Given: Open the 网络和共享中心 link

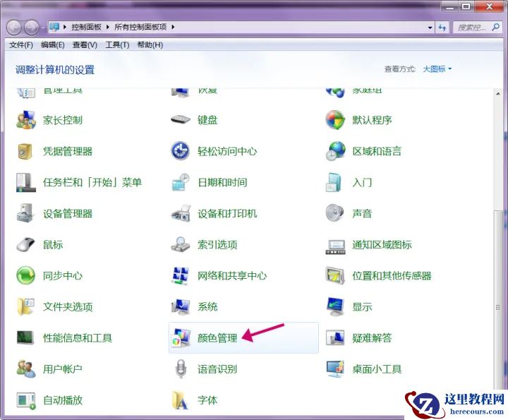Looking at the screenshot, I should coord(232,276).
